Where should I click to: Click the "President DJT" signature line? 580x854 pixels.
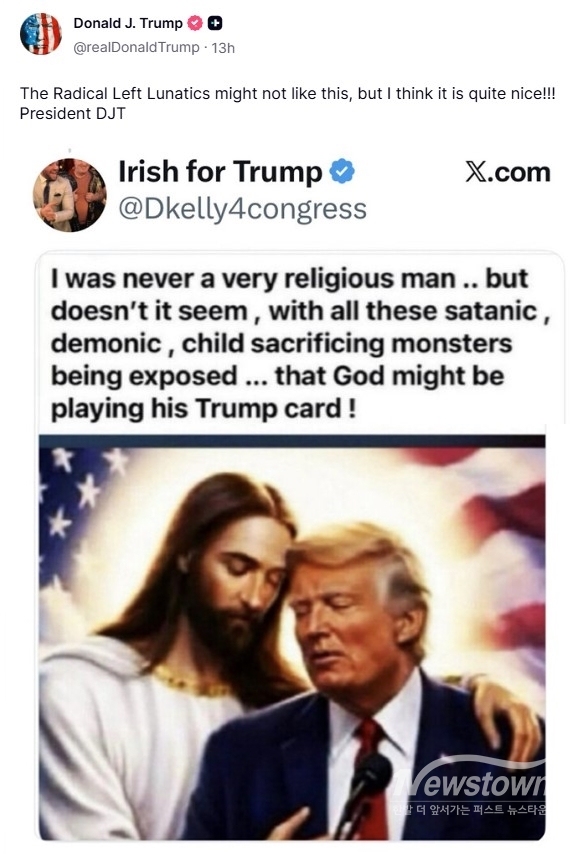(72, 113)
